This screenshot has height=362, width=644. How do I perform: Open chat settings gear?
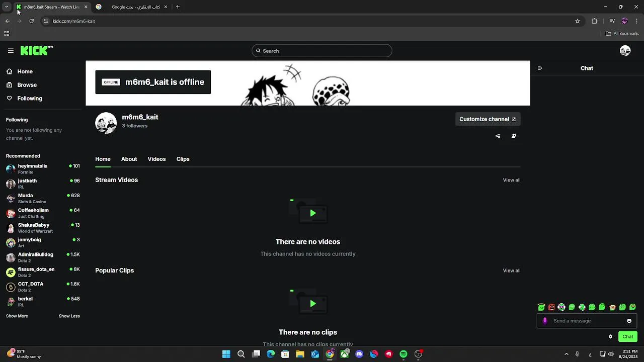[x=610, y=336]
